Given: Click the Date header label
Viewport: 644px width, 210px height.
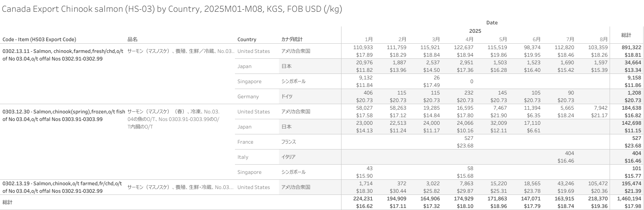Looking at the screenshot, I should [492, 23].
